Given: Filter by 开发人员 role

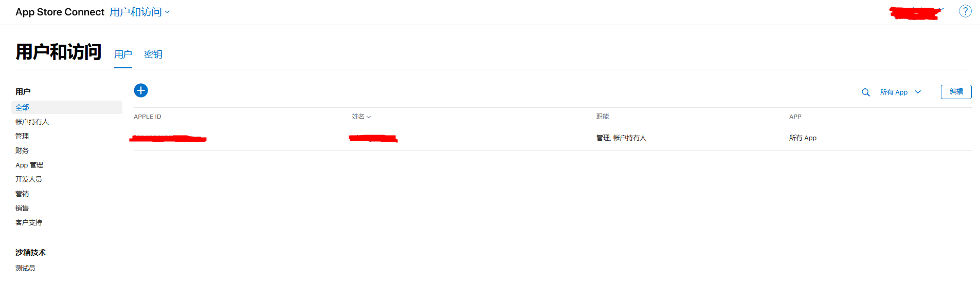Looking at the screenshot, I should [x=29, y=179].
